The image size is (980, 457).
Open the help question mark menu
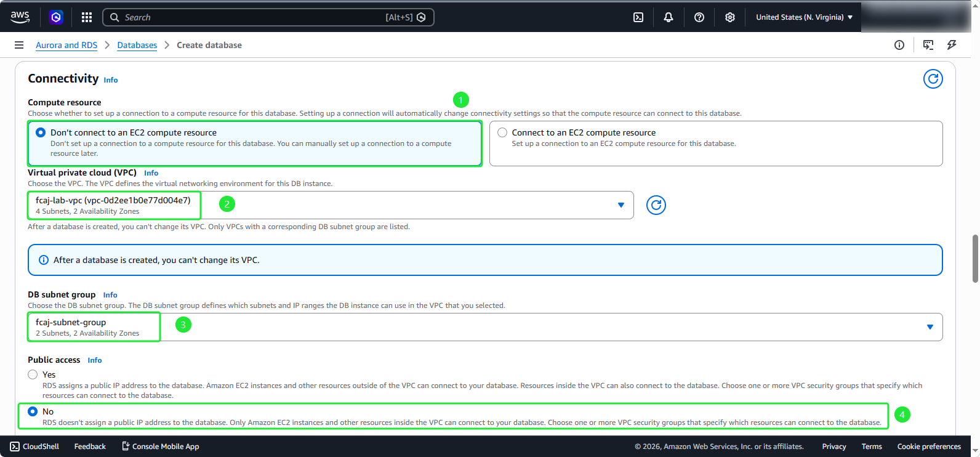(699, 17)
